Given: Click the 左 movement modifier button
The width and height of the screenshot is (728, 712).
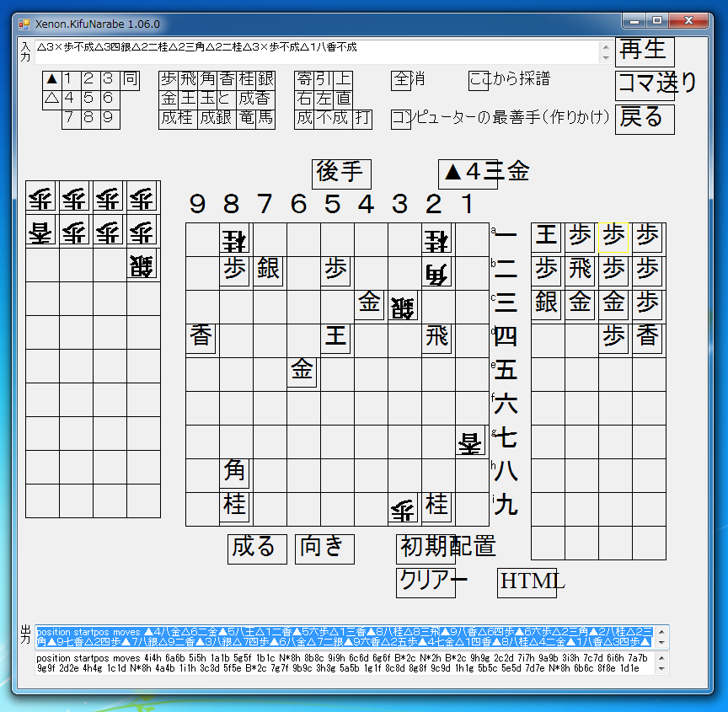Looking at the screenshot, I should pyautogui.click(x=324, y=99).
